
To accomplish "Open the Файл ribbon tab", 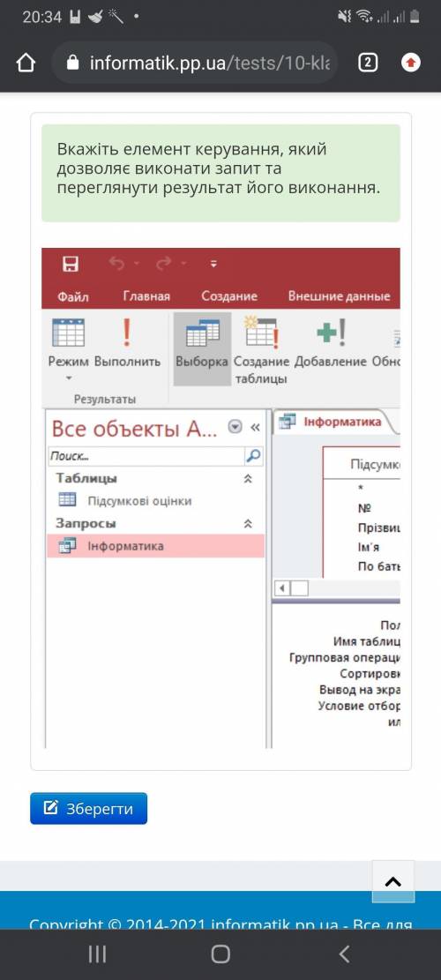I will [x=73, y=296].
